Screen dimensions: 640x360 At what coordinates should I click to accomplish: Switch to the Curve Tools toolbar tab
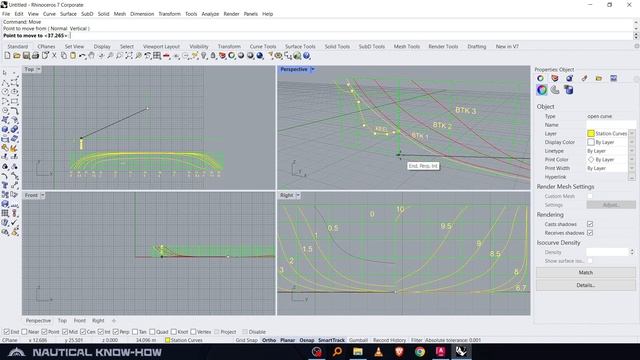point(263,47)
